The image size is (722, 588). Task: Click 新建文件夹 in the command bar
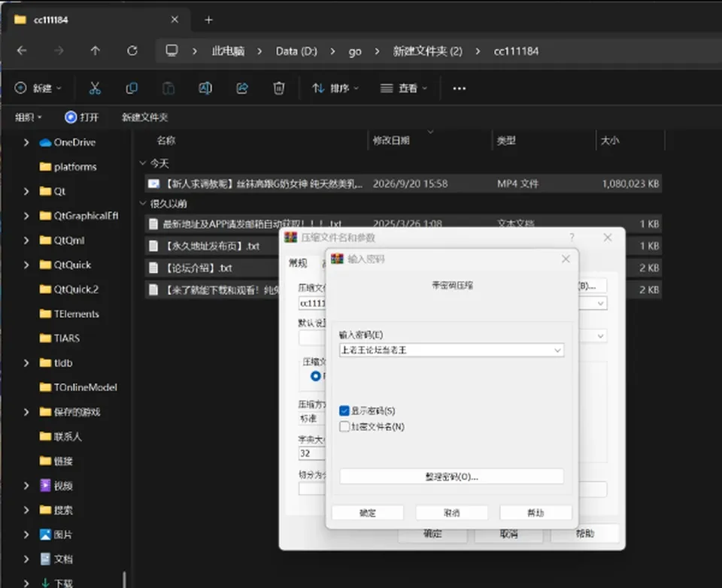tap(144, 117)
